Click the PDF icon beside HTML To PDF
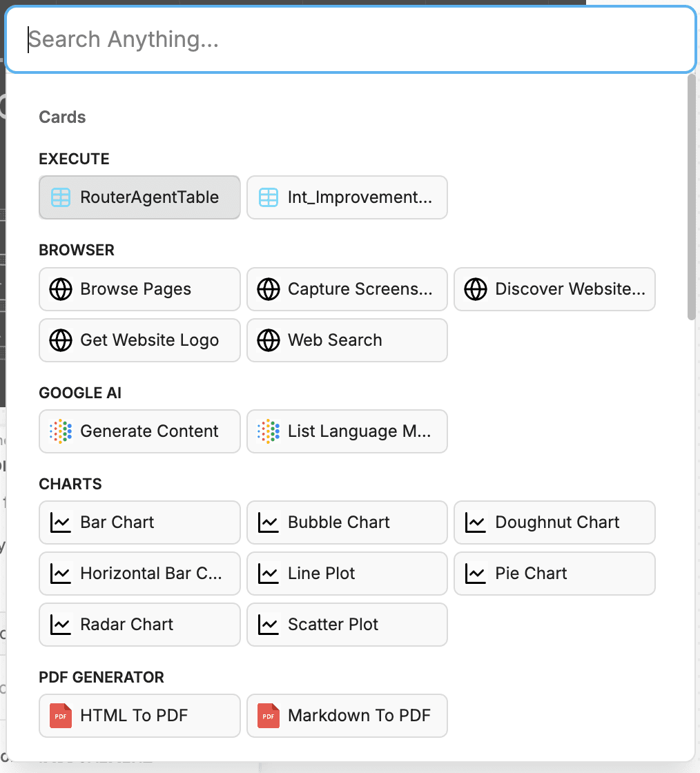Image resolution: width=700 pixels, height=773 pixels. pyautogui.click(x=61, y=716)
